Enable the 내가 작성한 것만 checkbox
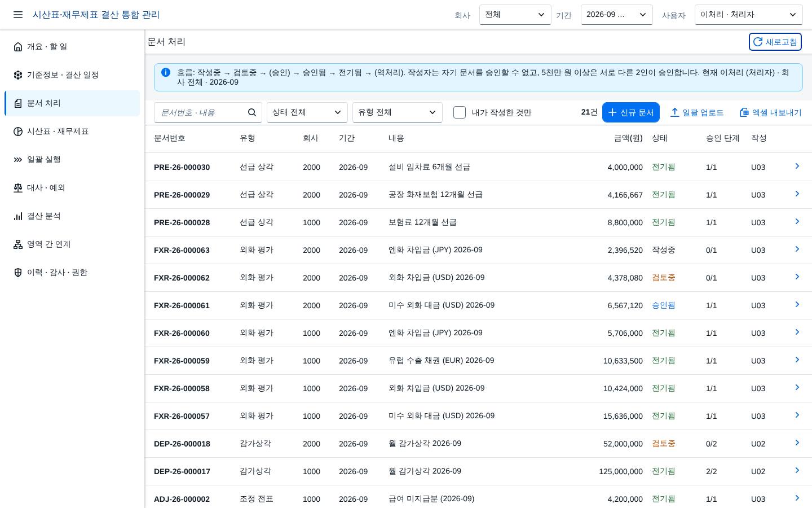Viewport: 812px width, 508px height. point(460,112)
